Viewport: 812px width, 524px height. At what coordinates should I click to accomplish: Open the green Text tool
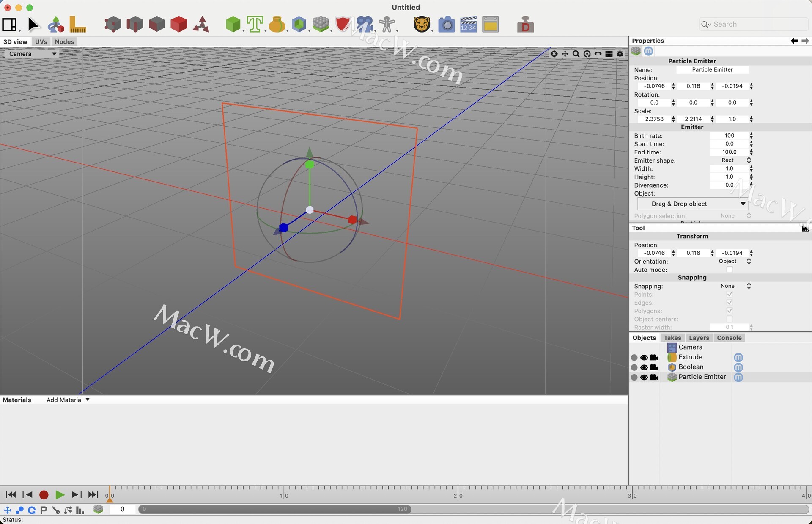(255, 25)
